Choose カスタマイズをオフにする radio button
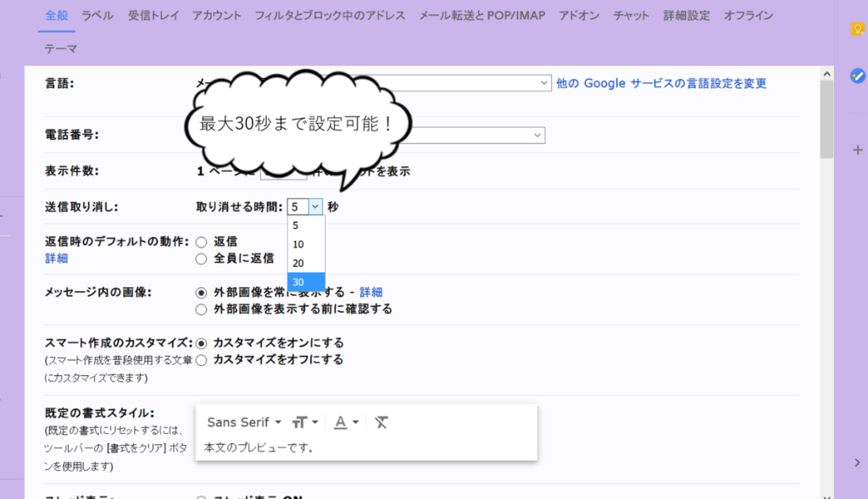 coord(201,361)
